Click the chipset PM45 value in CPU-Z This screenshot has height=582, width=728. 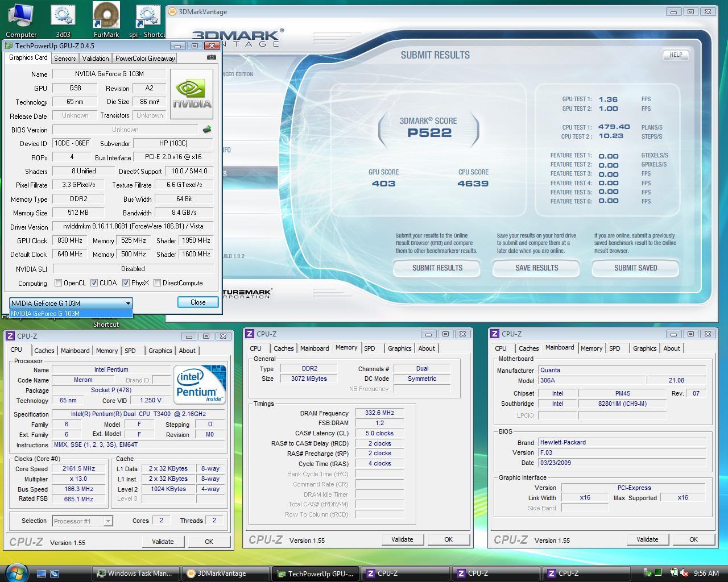click(622, 393)
